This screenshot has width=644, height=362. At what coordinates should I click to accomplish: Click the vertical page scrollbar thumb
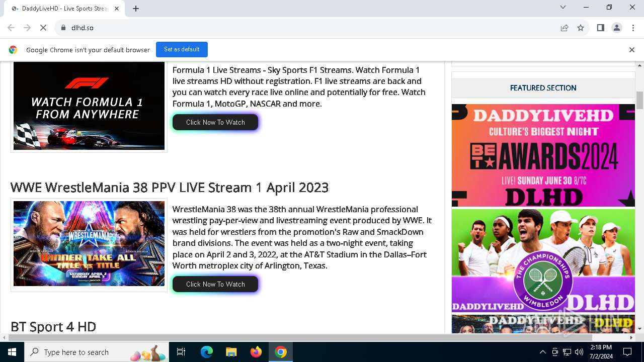(639, 100)
